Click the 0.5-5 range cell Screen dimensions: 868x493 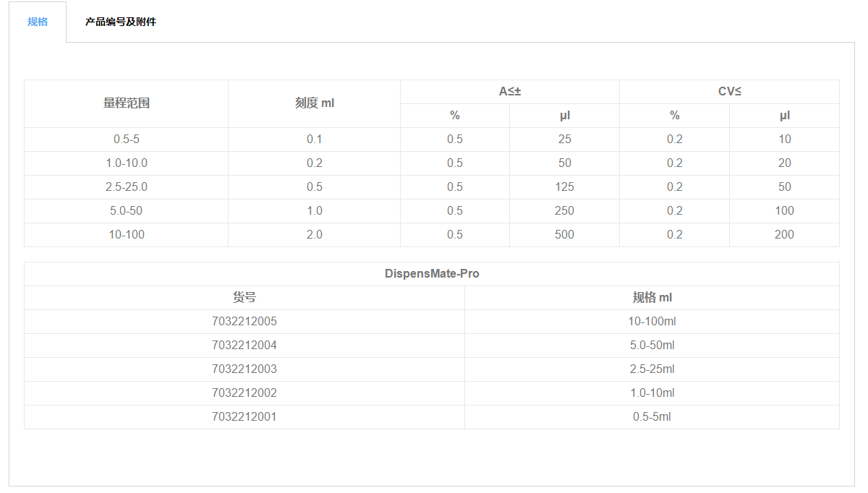tap(127, 139)
